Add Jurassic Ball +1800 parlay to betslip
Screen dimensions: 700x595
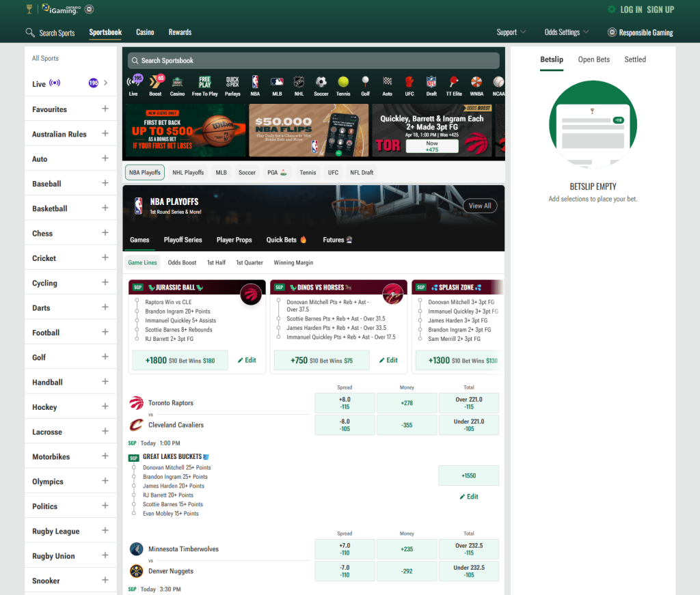pos(180,361)
